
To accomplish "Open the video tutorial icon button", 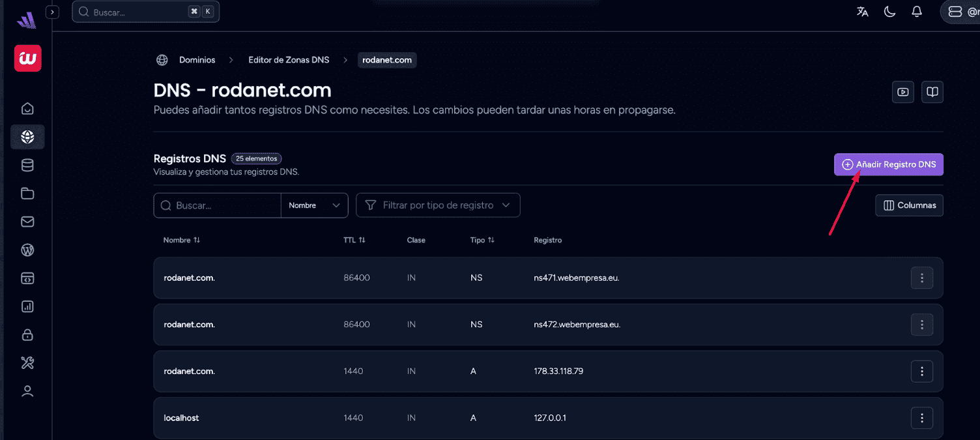I will [x=902, y=92].
